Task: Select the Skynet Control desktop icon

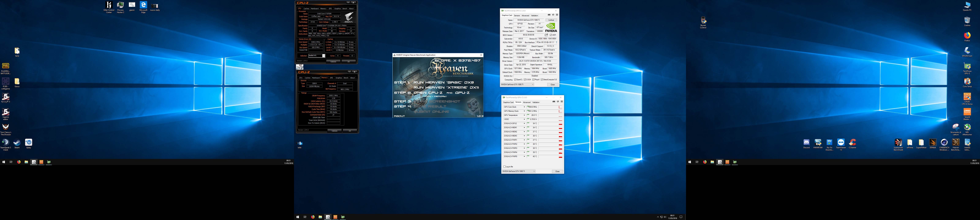Action: 703,22
